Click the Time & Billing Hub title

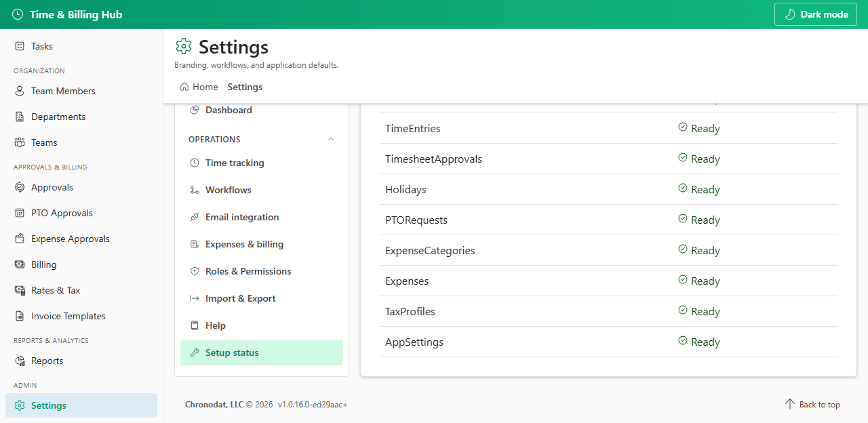pos(76,14)
